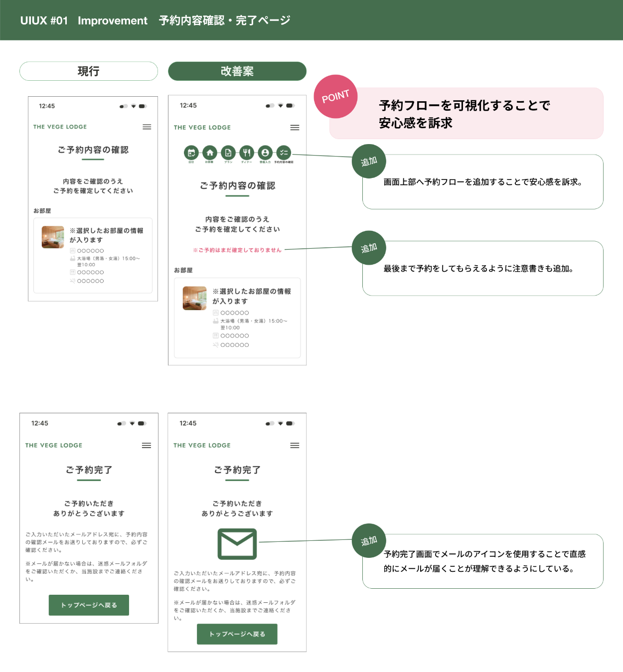
Task: Select the 現行 tab label
Action: pyautogui.click(x=89, y=71)
